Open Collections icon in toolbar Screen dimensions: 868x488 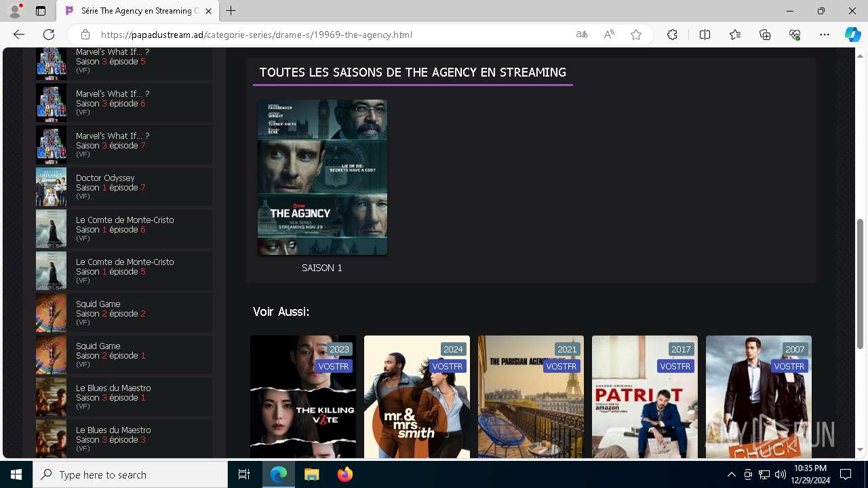pyautogui.click(x=765, y=35)
